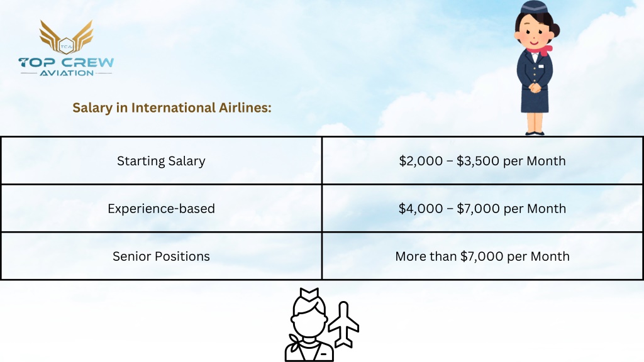Select the '$4,000 – $7,000 per Month' cell

point(482,208)
